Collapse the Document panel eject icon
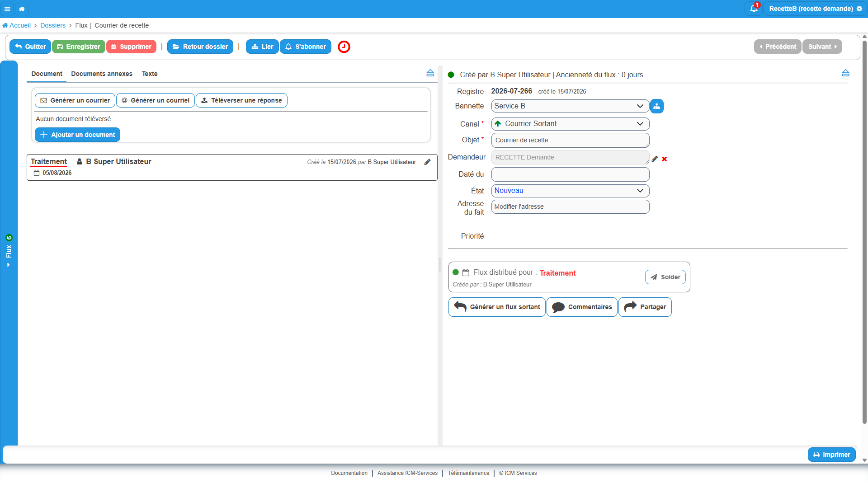 [430, 73]
